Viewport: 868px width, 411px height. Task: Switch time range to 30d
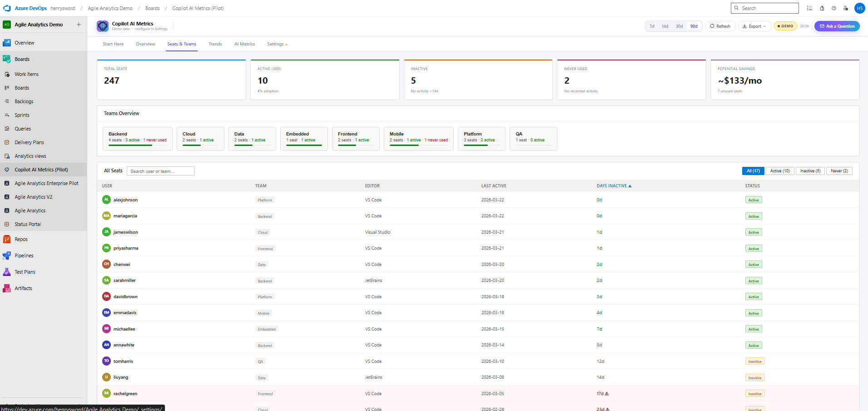(679, 26)
